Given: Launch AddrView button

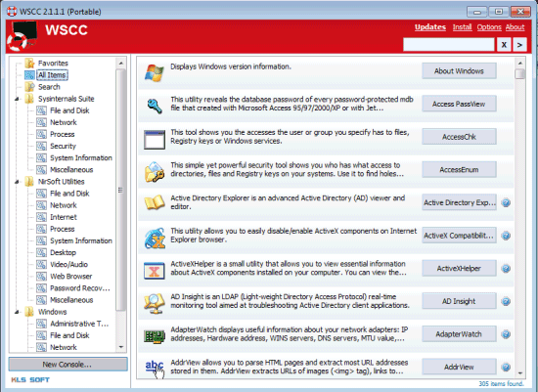Looking at the screenshot, I should (x=459, y=368).
